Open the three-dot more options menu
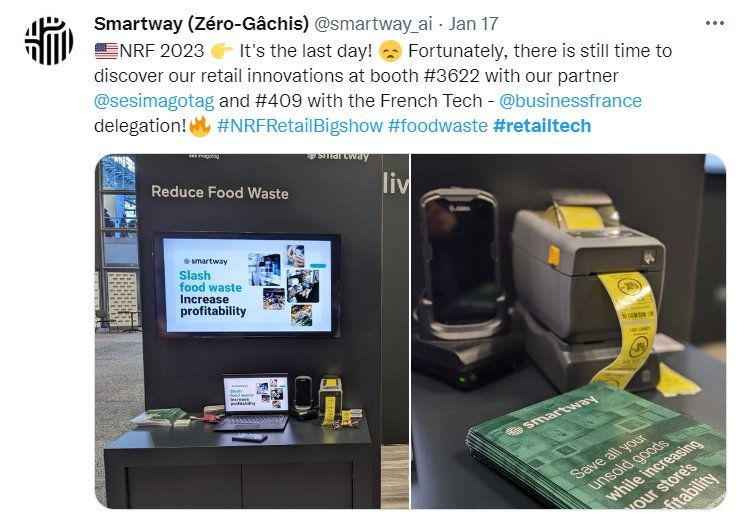 click(715, 23)
